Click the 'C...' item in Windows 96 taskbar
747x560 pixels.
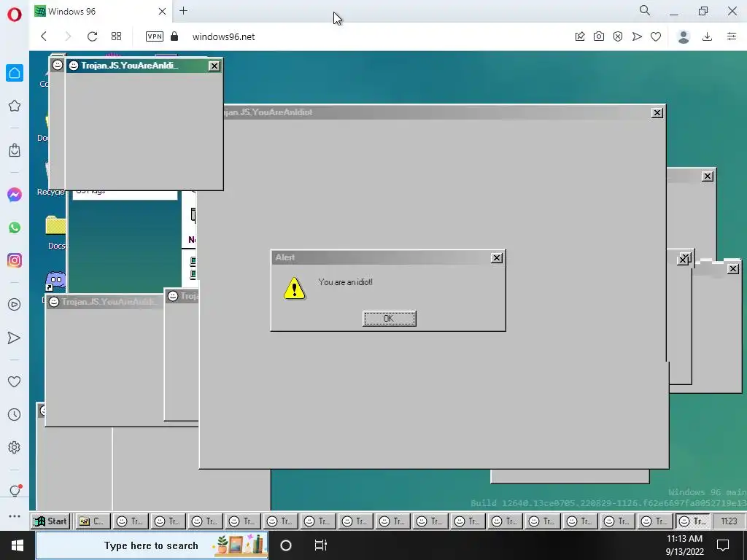tap(93, 521)
